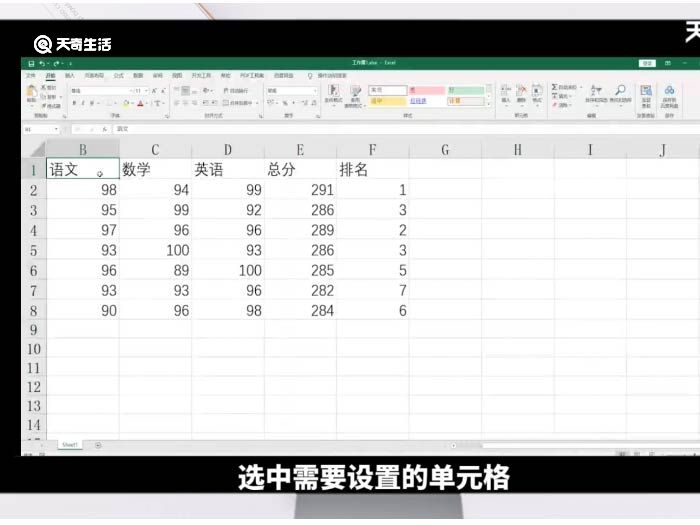
Task: Toggle Top Align for cell
Action: point(176,91)
